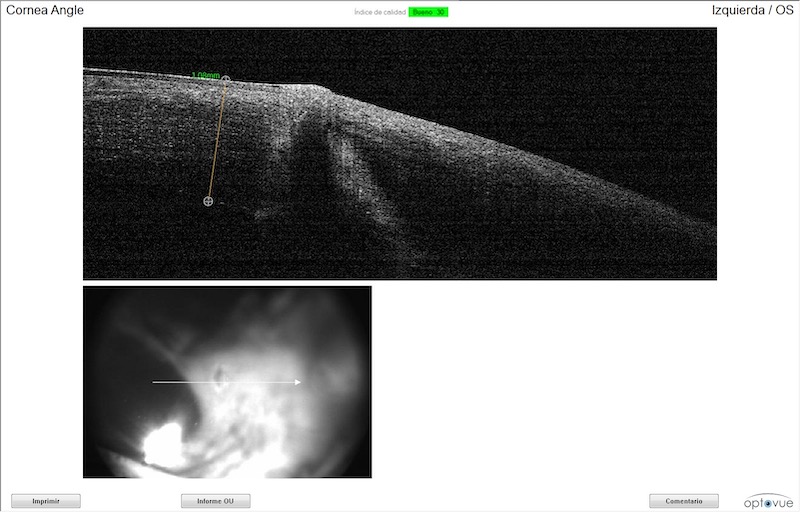Click the Índice de calidad label
The height and width of the screenshot is (512, 800).
(379, 12)
